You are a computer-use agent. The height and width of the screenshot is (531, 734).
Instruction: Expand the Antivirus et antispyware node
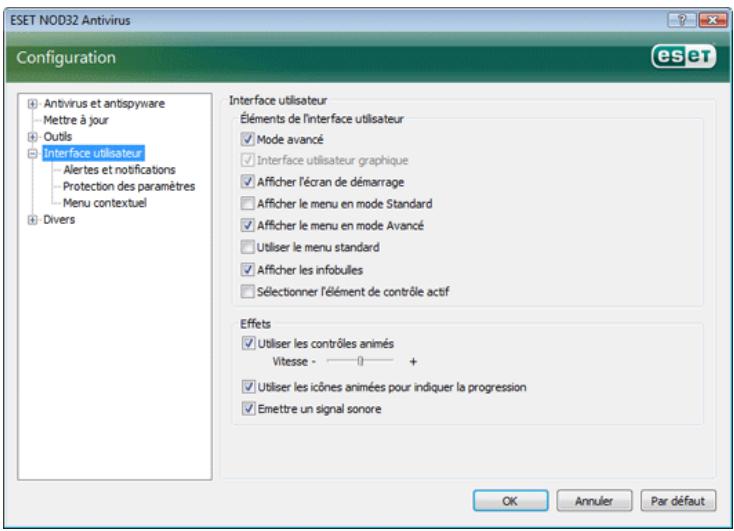32,103
